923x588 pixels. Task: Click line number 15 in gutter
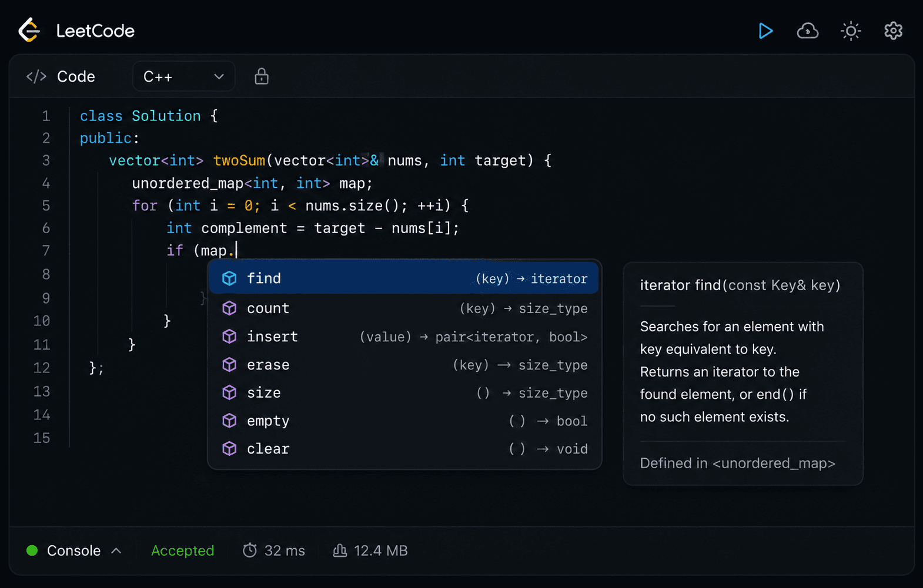pos(42,438)
